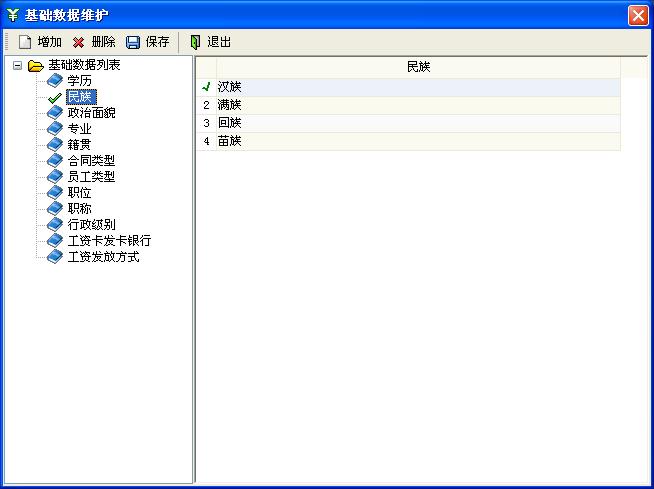This screenshot has height=489, width=654.
Task: Click the book icon beside 籍贯
Action: click(55, 144)
